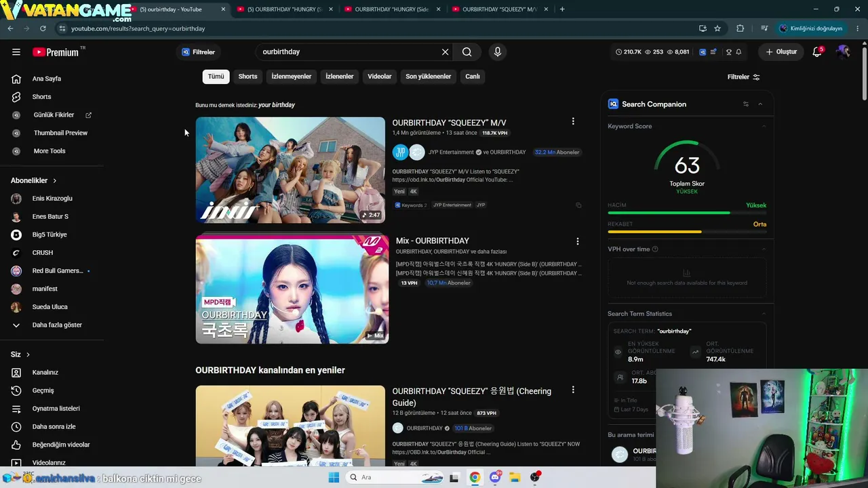
Task: Copy keywords icon on the SQUEEZY M/V result
Action: [578, 205]
